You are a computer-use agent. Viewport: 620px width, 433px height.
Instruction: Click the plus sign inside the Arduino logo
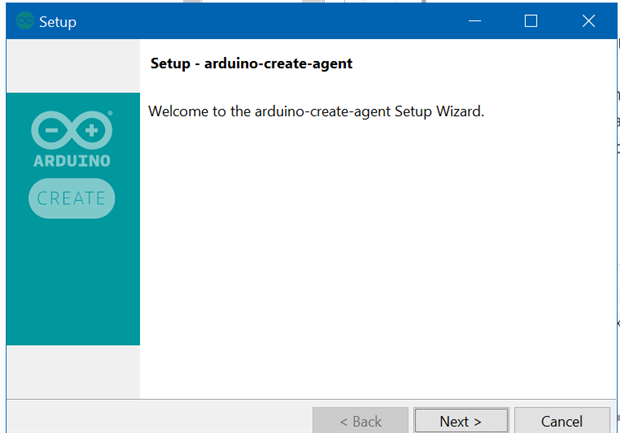91,130
